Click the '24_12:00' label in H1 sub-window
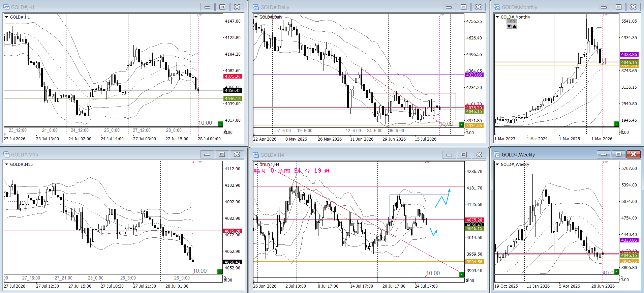Image resolution: width=644 pixels, height=293 pixels. 80,130
